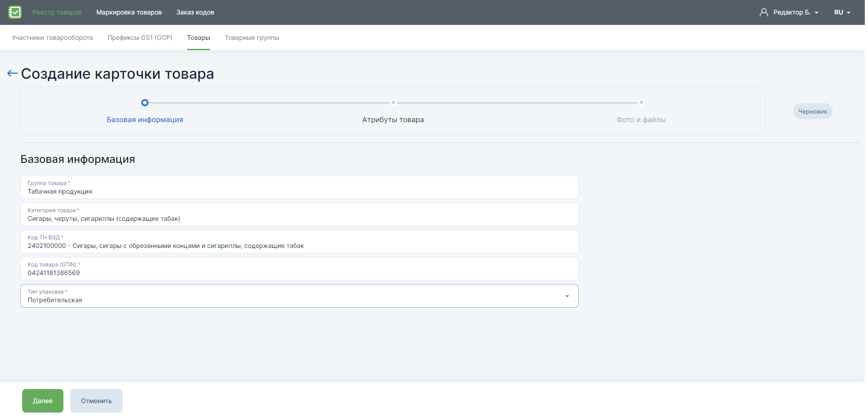
Task: Select the Фото и файлы step marker
Action: pos(641,102)
